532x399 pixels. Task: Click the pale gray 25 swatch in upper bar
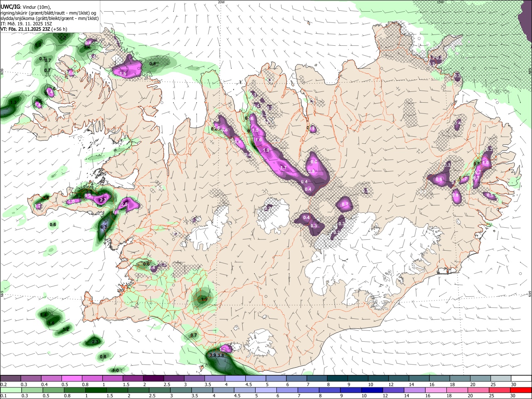[501, 379]
